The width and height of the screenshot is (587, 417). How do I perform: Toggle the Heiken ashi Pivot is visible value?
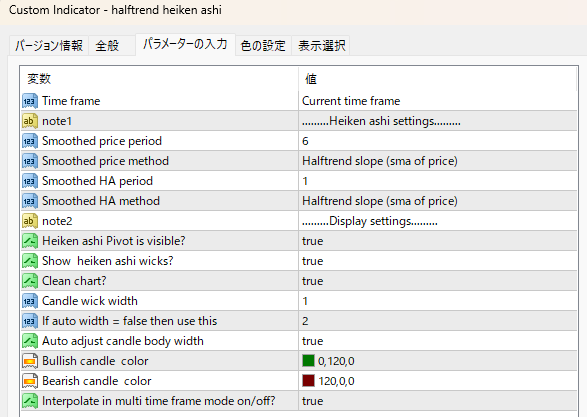coord(437,241)
